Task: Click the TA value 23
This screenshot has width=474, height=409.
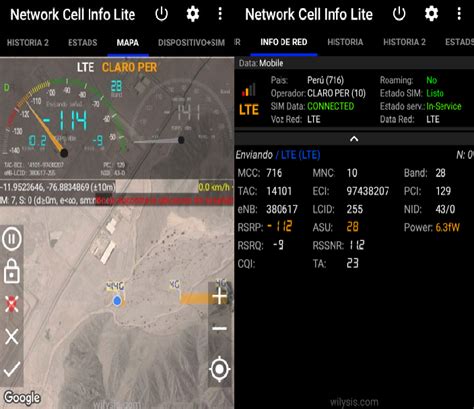Action: tap(352, 264)
